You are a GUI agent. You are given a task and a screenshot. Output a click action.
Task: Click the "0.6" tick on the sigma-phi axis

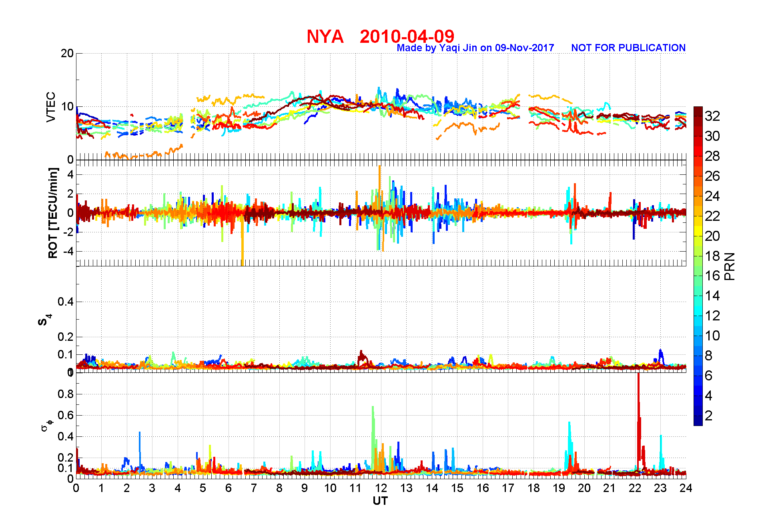66,415
